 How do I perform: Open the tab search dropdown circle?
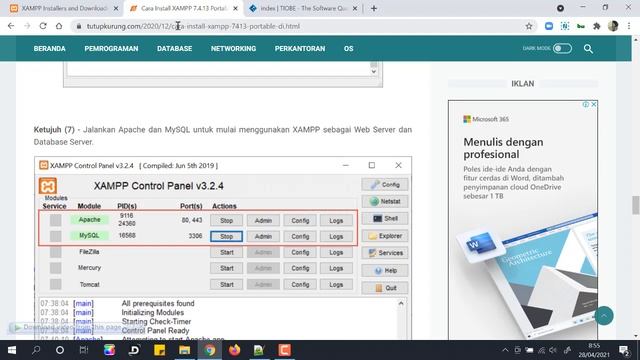pos(560,8)
